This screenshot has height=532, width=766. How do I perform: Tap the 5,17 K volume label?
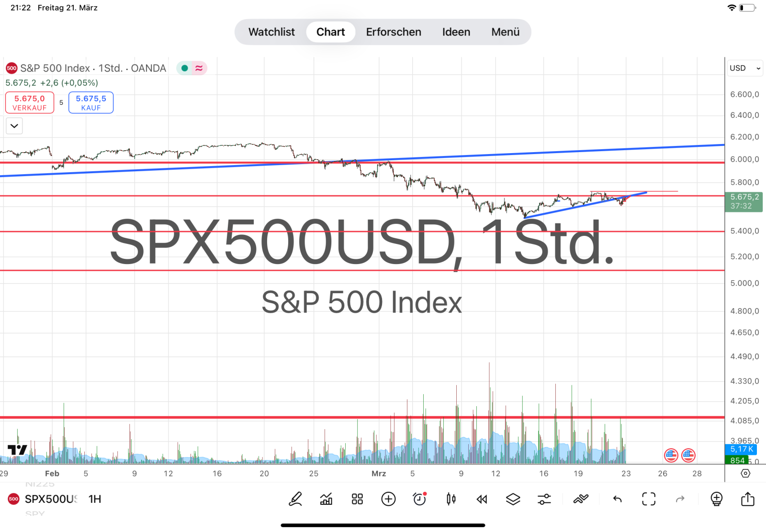click(741, 449)
